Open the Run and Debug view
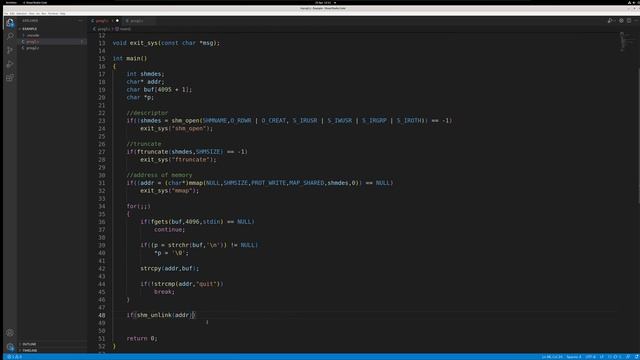Viewport: 640px width, 360px height. pyautogui.click(x=10, y=64)
